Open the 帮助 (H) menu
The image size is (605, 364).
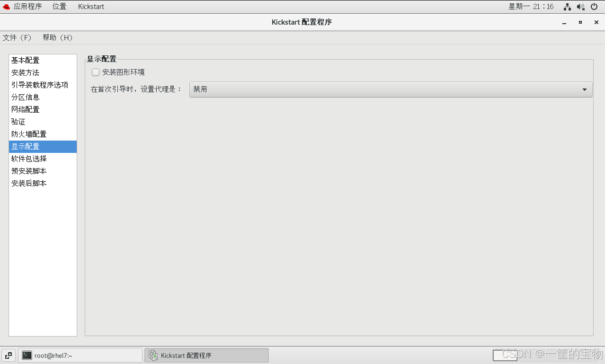58,38
